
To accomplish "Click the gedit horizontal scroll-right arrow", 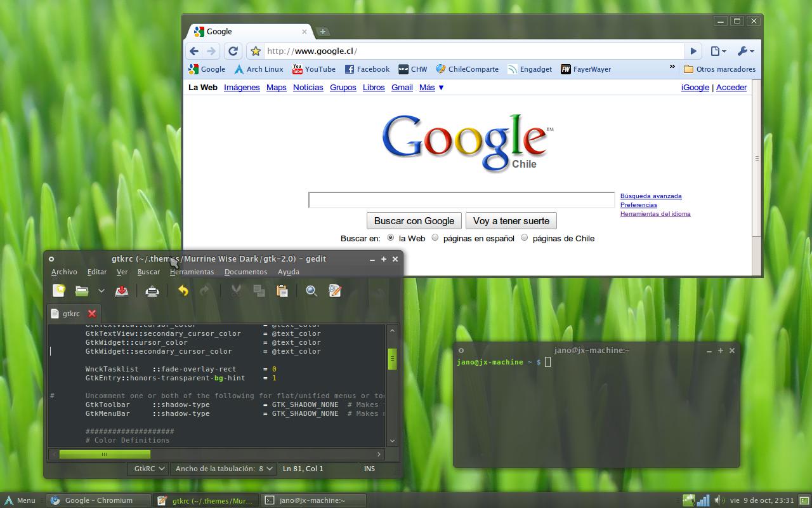I will [x=379, y=454].
